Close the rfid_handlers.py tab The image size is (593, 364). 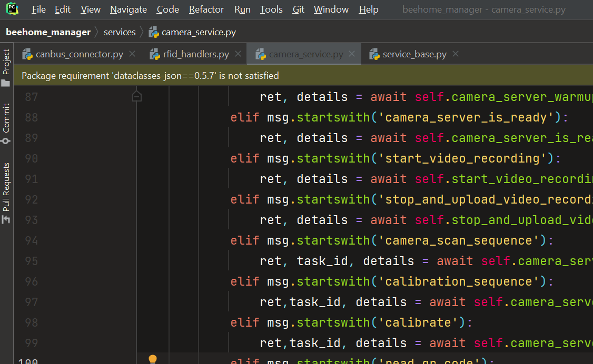(x=238, y=54)
